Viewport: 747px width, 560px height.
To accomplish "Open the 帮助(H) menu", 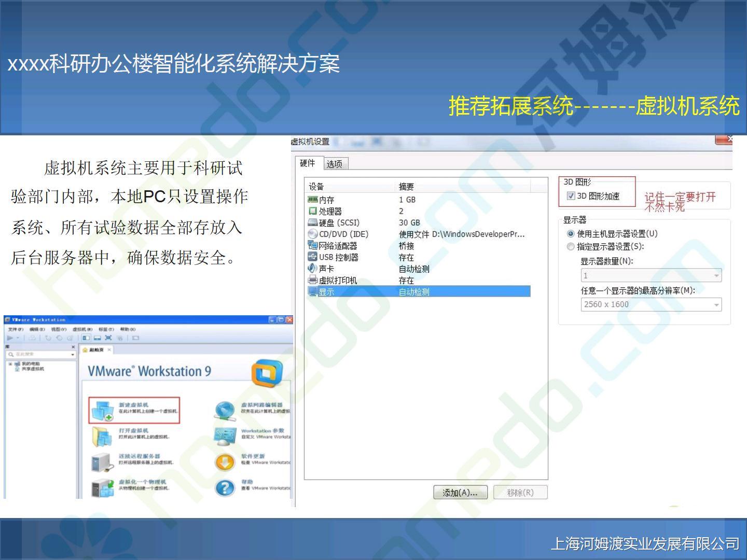I will [128, 329].
